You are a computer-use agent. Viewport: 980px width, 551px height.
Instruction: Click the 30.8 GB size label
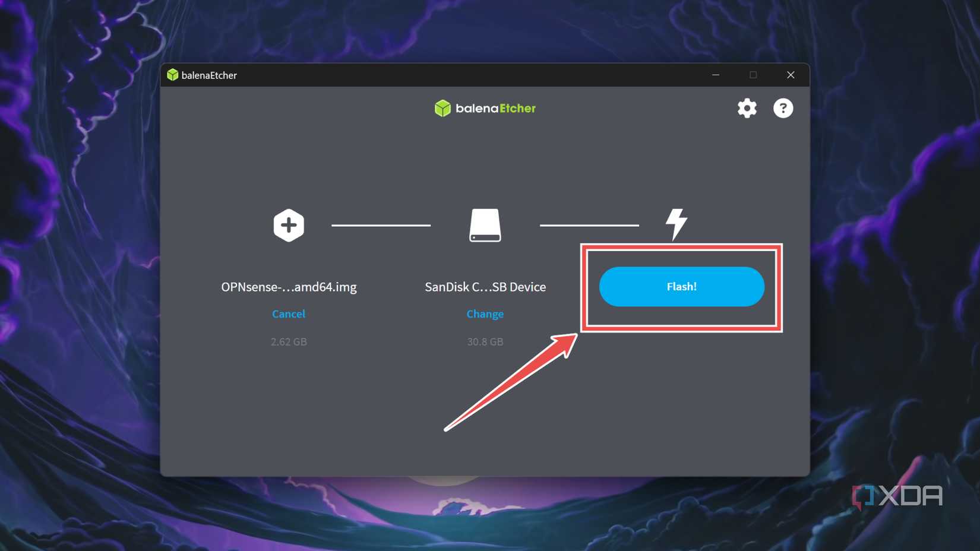(x=485, y=341)
